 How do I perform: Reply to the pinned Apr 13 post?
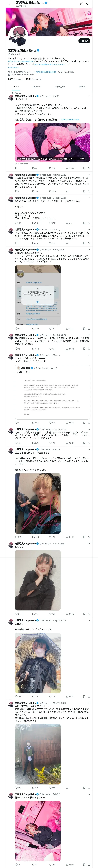[x=16, y=168]
